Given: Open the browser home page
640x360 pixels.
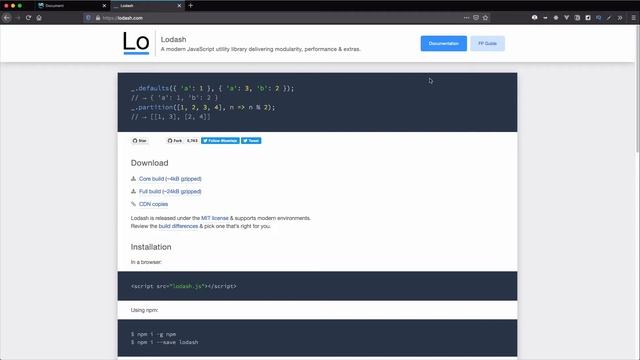Looking at the screenshot, I should point(39,18).
